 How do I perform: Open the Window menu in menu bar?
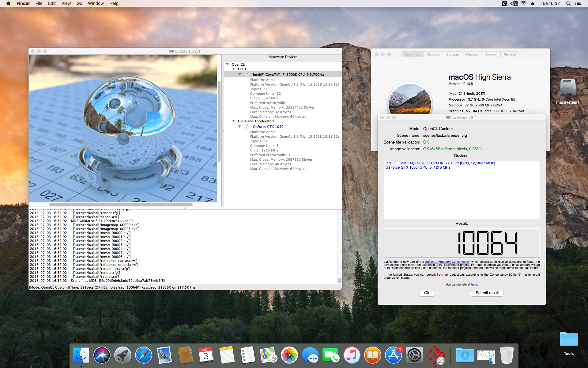(x=96, y=3)
